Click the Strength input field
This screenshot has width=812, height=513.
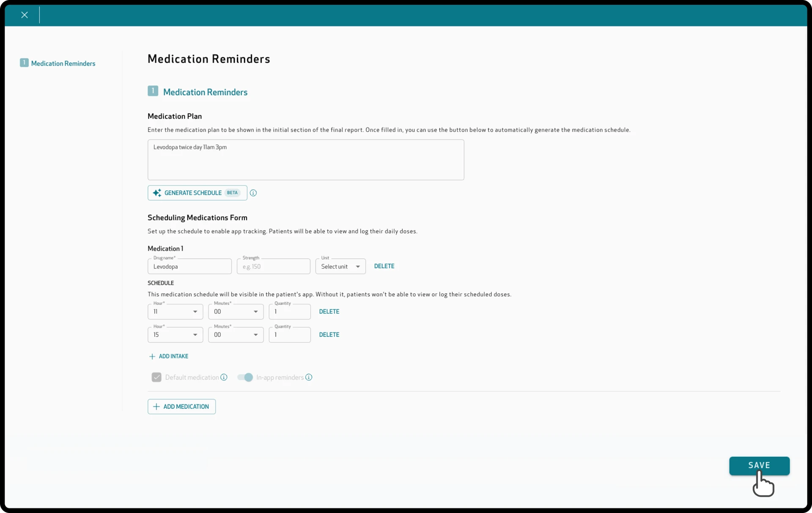point(273,267)
